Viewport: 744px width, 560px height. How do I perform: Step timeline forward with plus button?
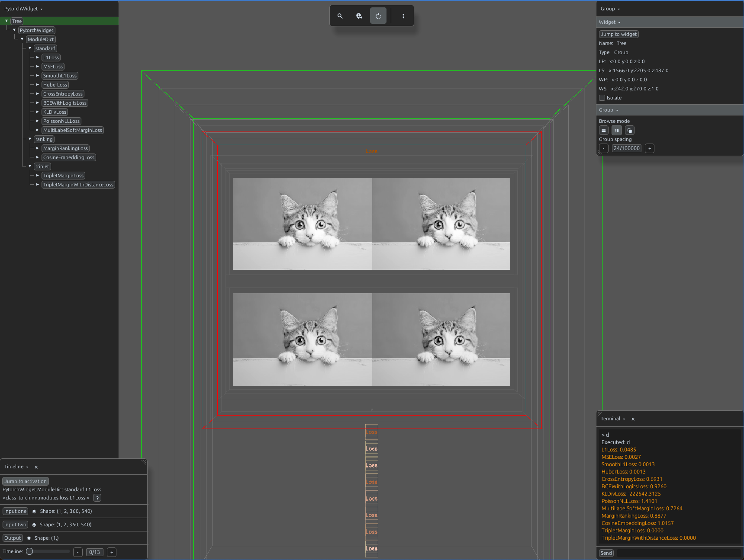[x=112, y=552]
